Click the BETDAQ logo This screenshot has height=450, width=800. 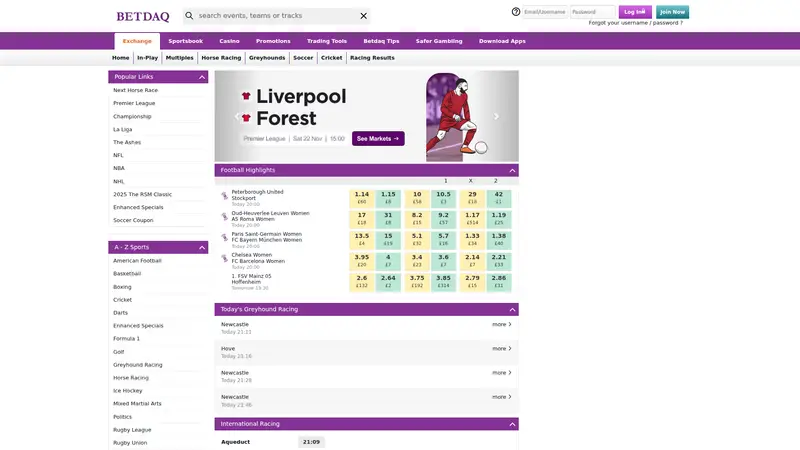(x=143, y=16)
